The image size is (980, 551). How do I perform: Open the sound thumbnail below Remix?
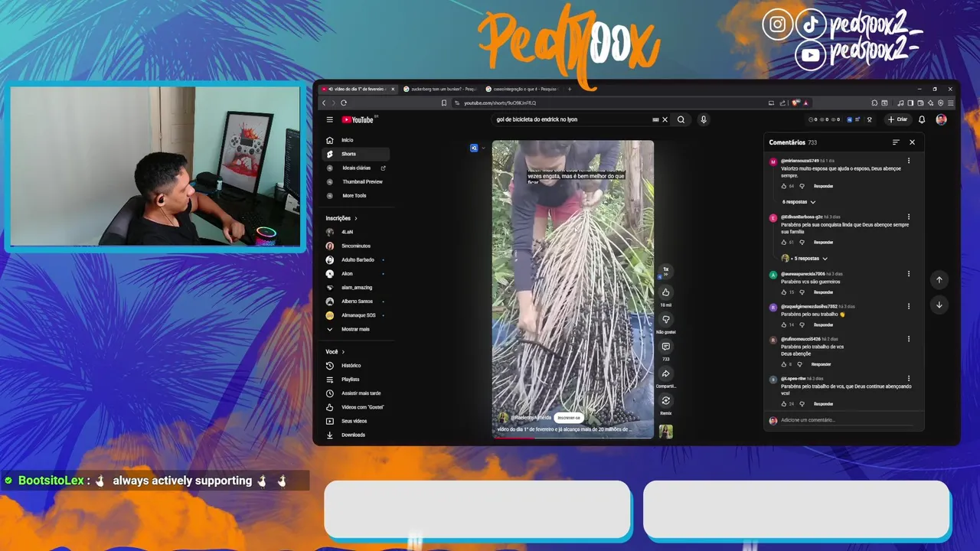[x=665, y=432]
